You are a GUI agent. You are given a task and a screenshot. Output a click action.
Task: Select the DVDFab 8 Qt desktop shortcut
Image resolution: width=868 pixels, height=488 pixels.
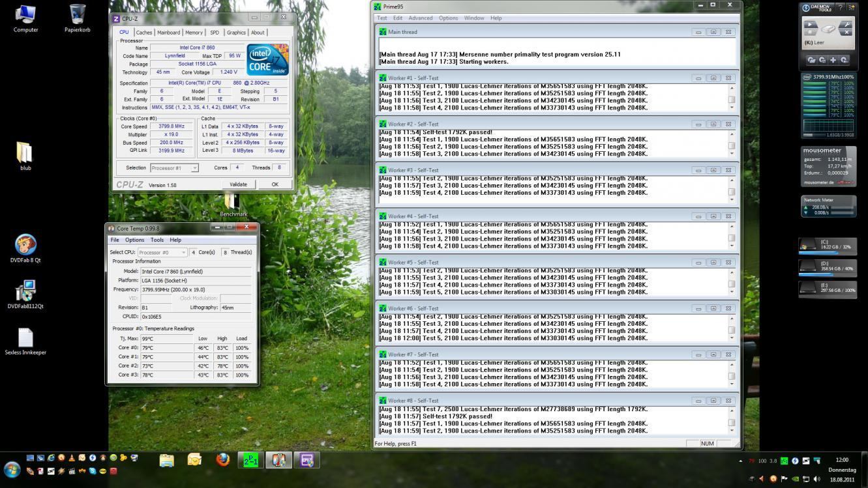[25, 249]
